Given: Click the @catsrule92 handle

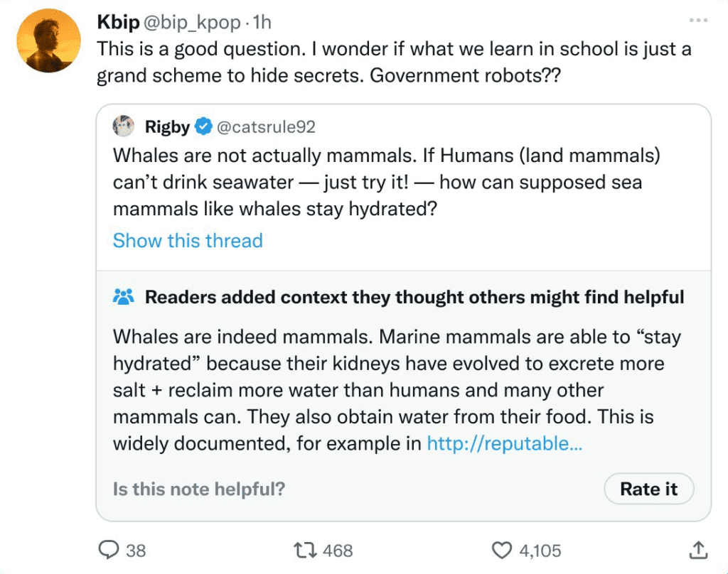Looking at the screenshot, I should (x=266, y=127).
